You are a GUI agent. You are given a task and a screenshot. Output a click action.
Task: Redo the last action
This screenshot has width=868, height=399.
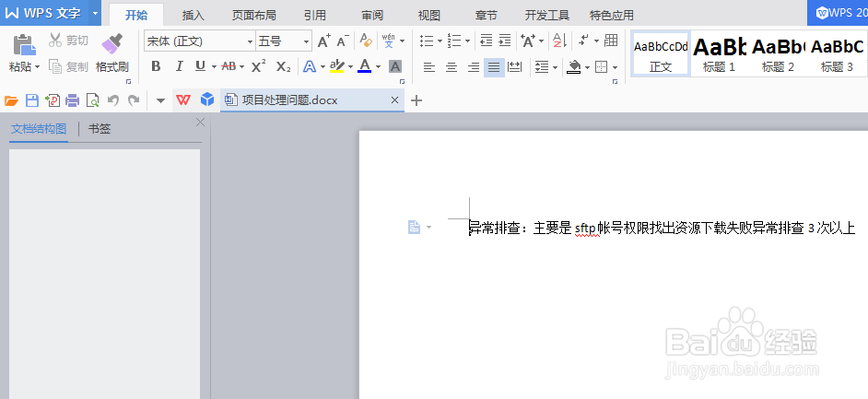[x=134, y=100]
